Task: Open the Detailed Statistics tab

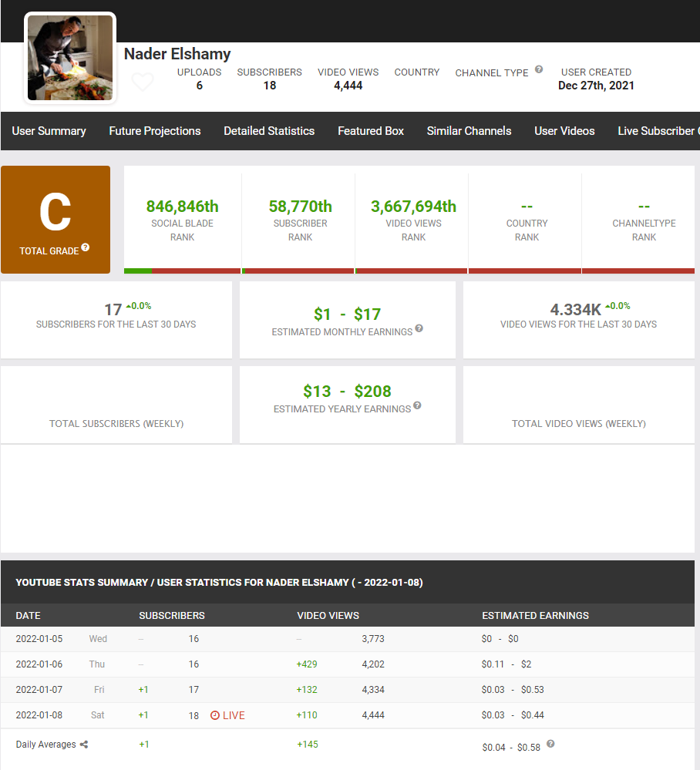Action: (x=269, y=130)
